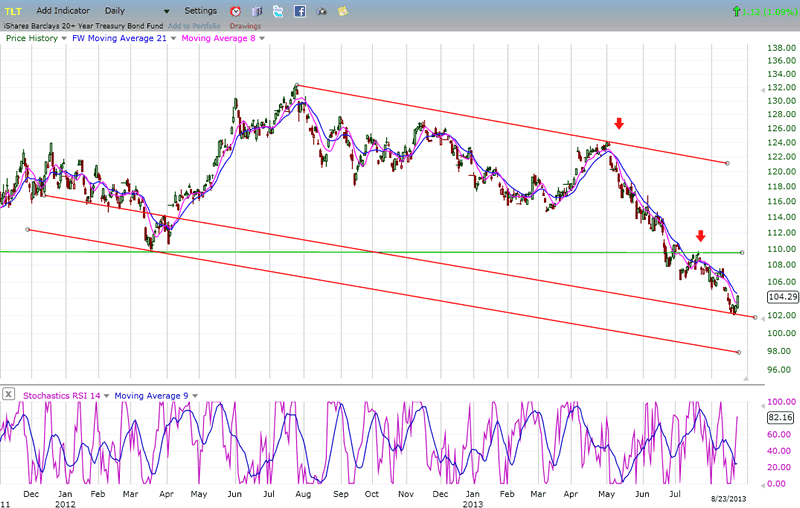
Task: Share the chart on Twitter
Action: pyautogui.click(x=278, y=11)
